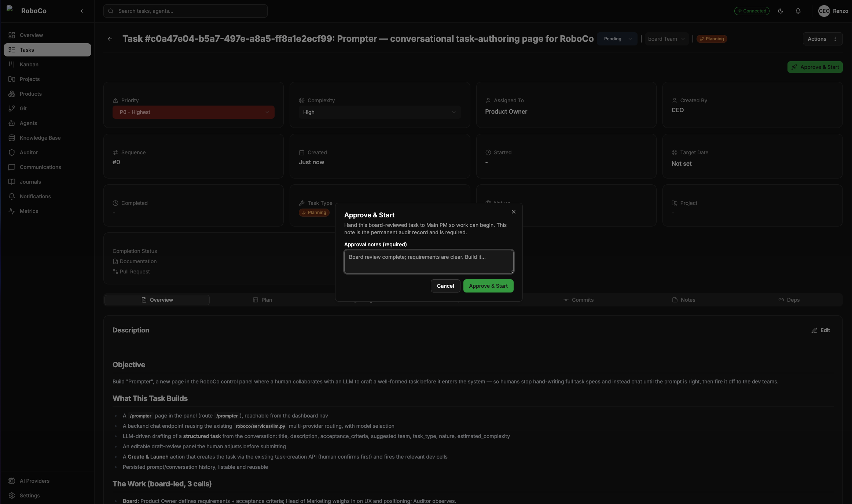Open the Overview sidebar item
852x504 pixels.
pos(47,35)
